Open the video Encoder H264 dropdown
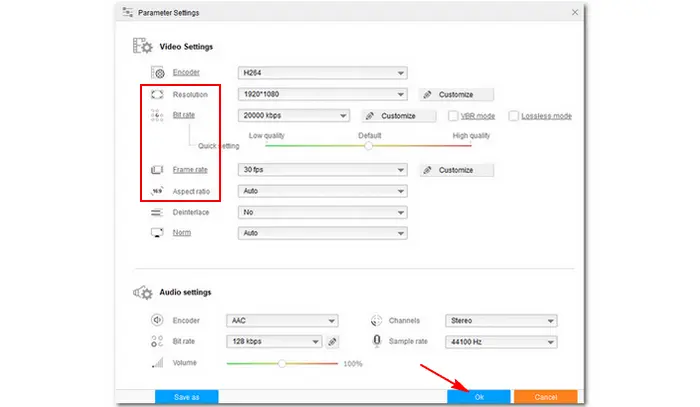This screenshot has height=407, width=700. [x=322, y=73]
